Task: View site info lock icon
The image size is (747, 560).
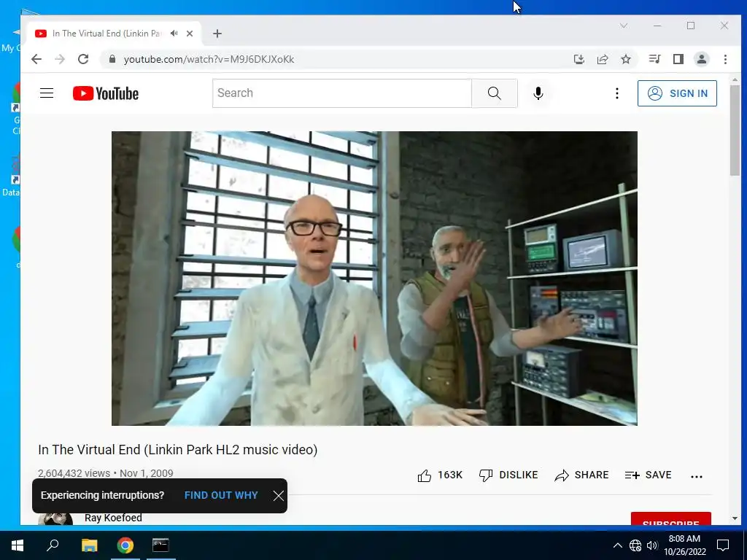Action: [112, 59]
